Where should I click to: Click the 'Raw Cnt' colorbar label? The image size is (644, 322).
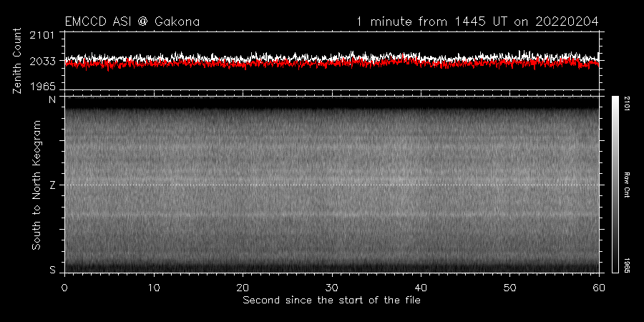[x=628, y=185]
